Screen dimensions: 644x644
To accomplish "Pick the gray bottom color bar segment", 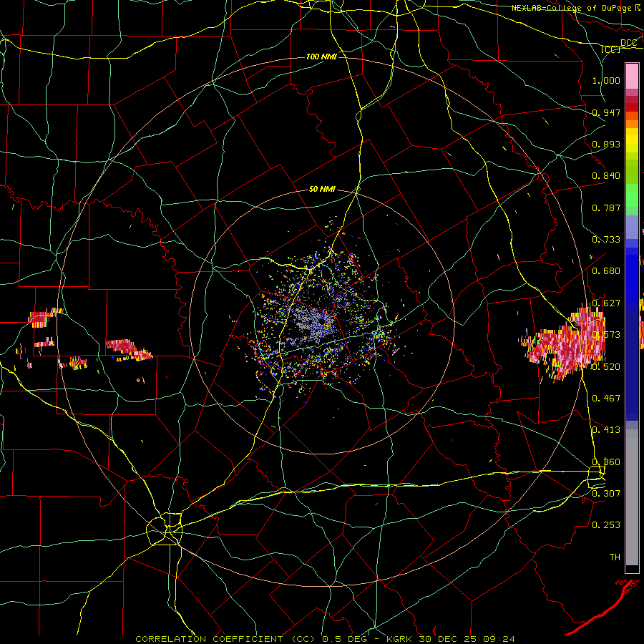I will point(632,497).
